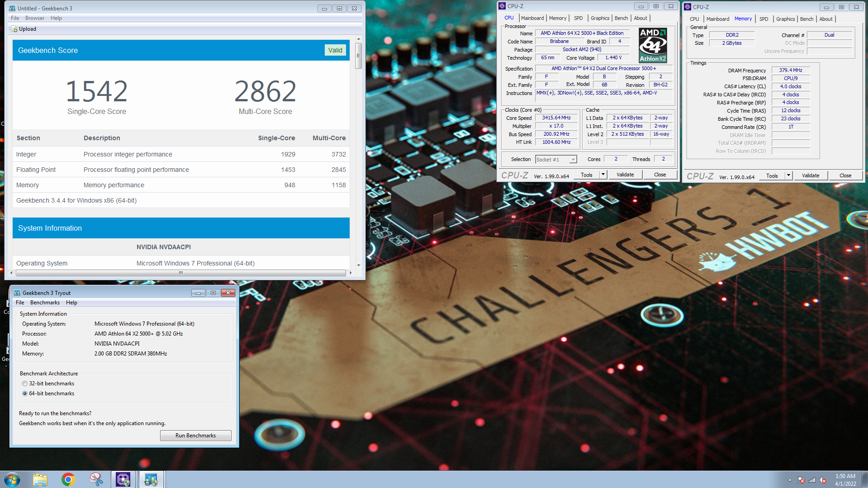Click the Valid badge on Geekbench Score

click(x=335, y=50)
